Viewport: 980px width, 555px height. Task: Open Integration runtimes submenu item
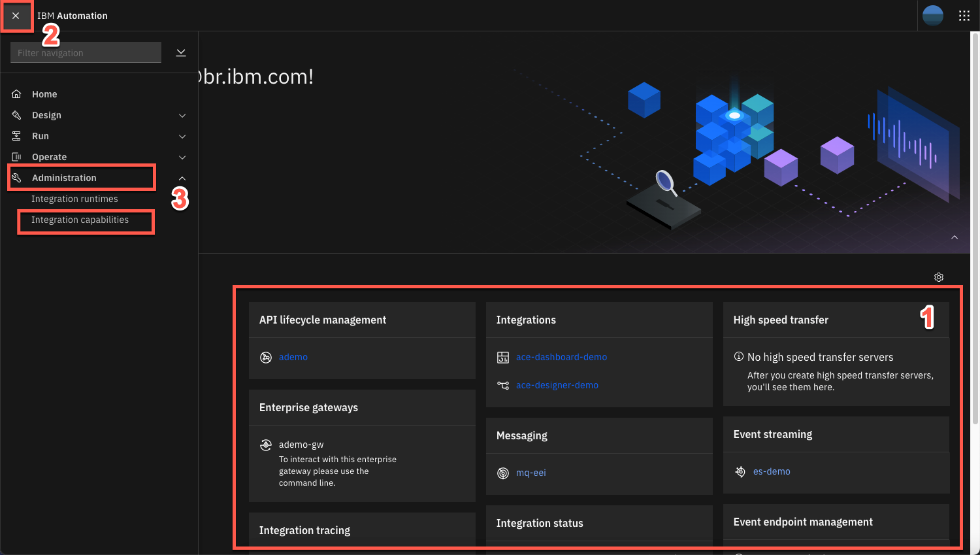coord(74,199)
